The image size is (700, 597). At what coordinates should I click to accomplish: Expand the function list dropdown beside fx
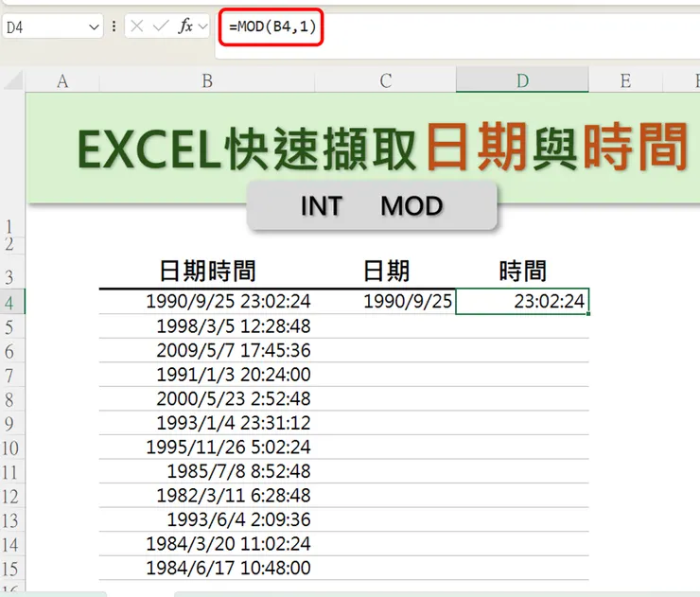point(203,26)
